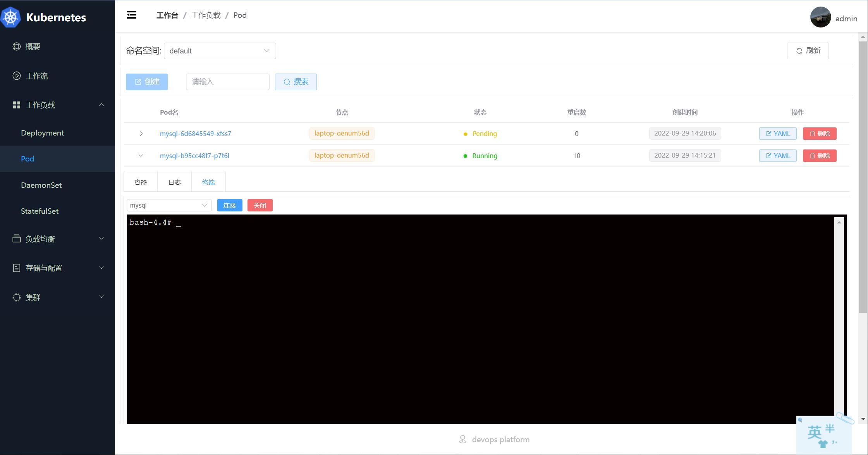Open the namespace default dropdown
This screenshot has height=455, width=868.
tap(220, 51)
